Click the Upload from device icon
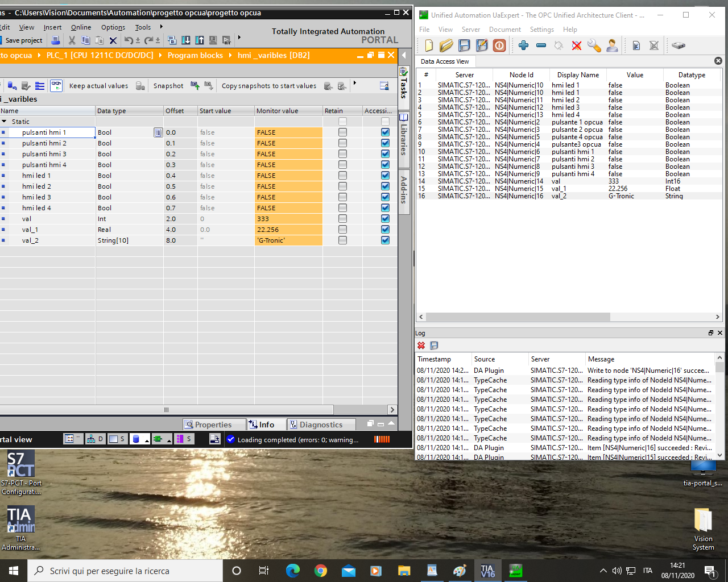Screen dimensions: 728x582 coord(200,40)
